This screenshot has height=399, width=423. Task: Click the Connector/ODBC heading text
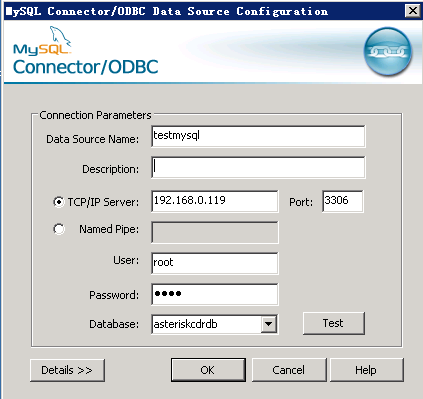85,67
